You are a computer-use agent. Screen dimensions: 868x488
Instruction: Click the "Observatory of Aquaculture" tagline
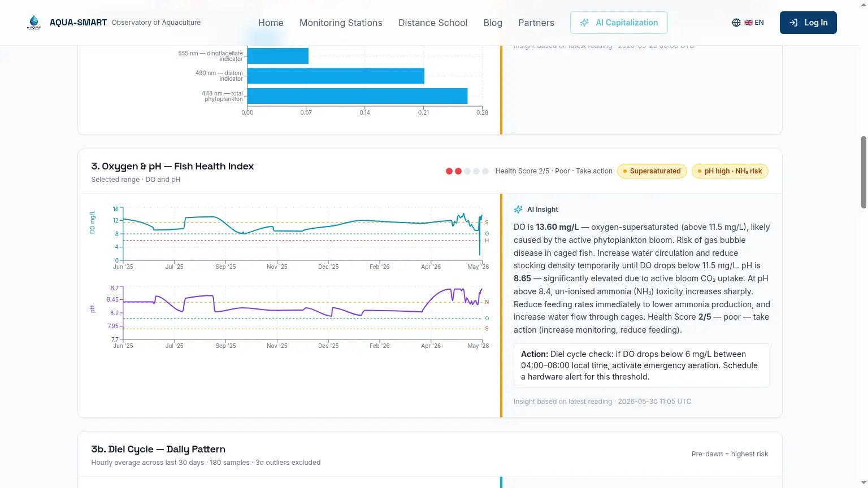click(x=156, y=23)
